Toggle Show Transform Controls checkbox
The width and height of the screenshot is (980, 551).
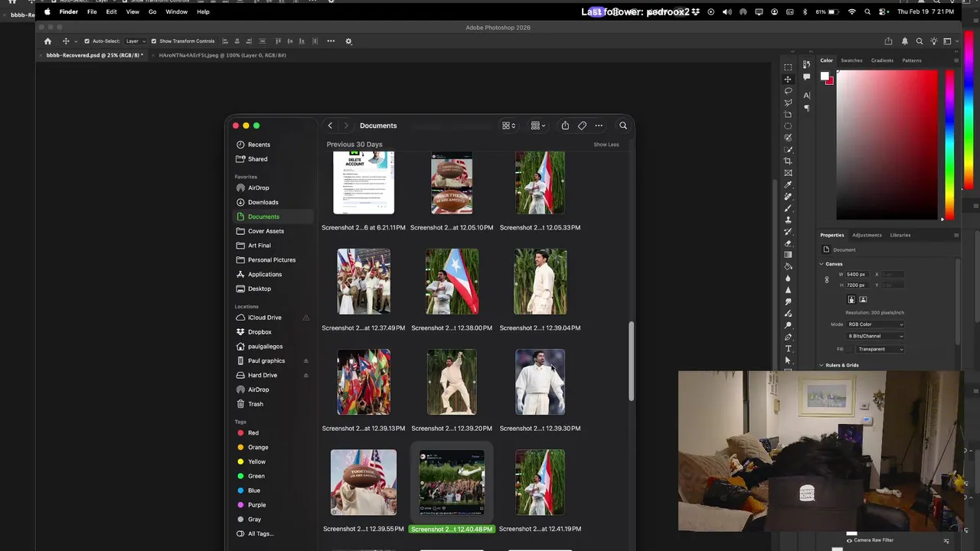coord(154,41)
